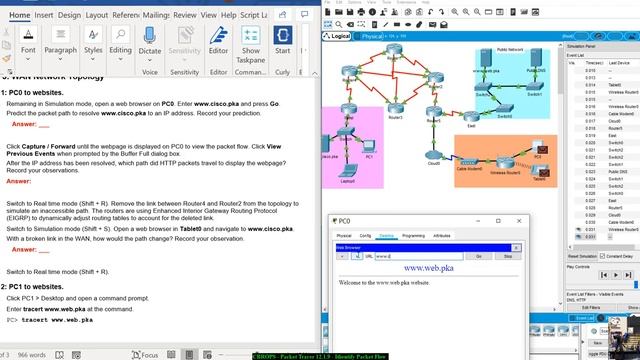Click the Add Complex PDU open envelope icon
640x360 pixels.
[x=444, y=25]
